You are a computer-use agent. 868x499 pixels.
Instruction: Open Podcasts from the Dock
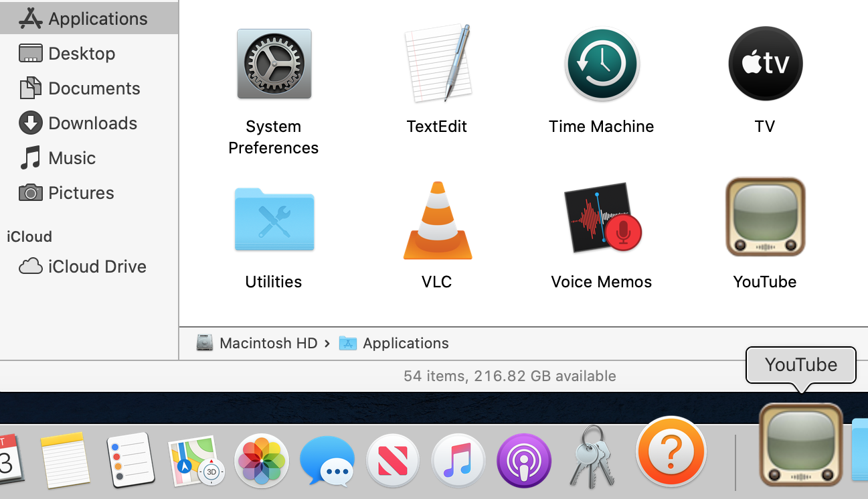[x=524, y=461]
